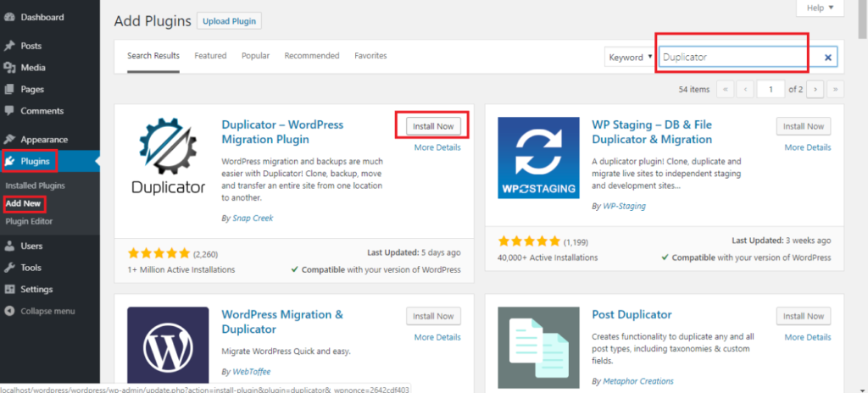Open author link WebToffee
The height and width of the screenshot is (393, 868).
(251, 372)
